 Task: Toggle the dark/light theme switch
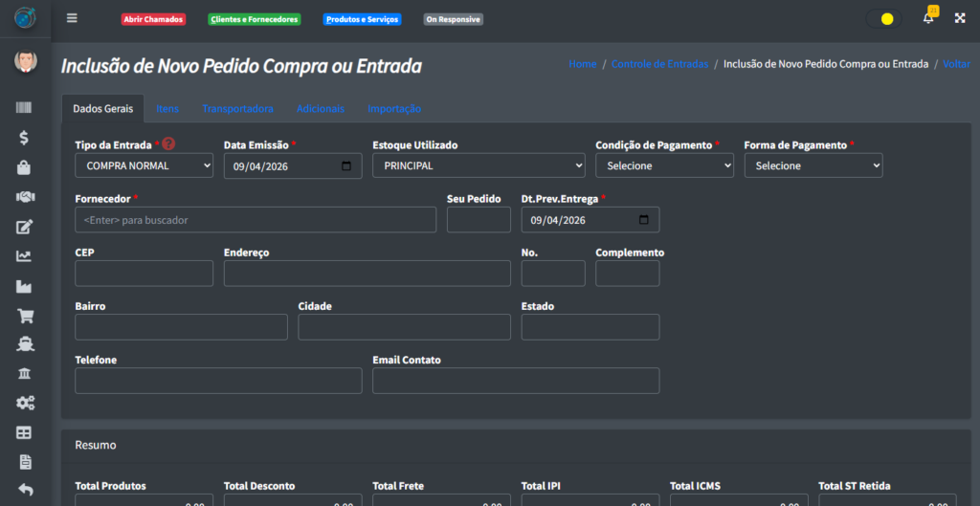click(x=882, y=18)
